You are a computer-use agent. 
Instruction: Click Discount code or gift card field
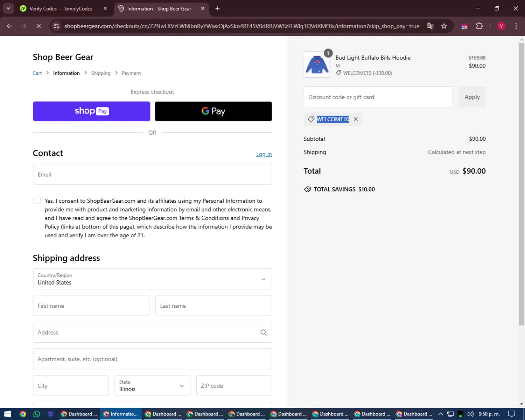[x=378, y=97]
